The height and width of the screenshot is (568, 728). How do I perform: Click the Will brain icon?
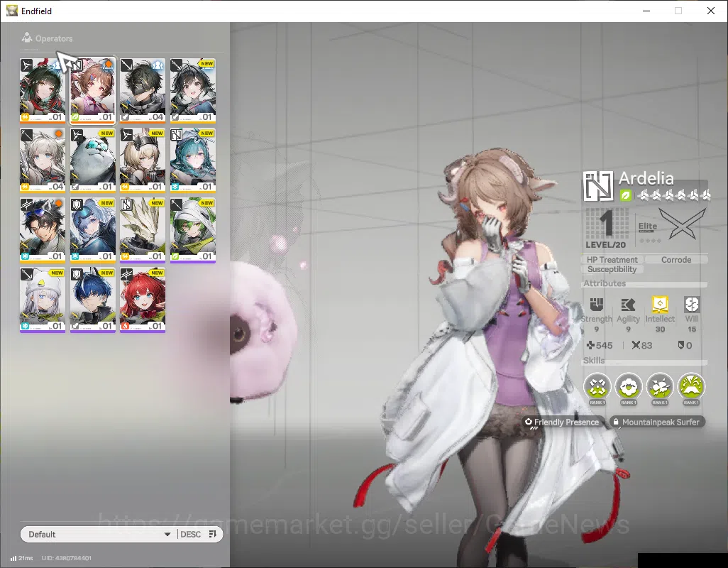coord(691,304)
